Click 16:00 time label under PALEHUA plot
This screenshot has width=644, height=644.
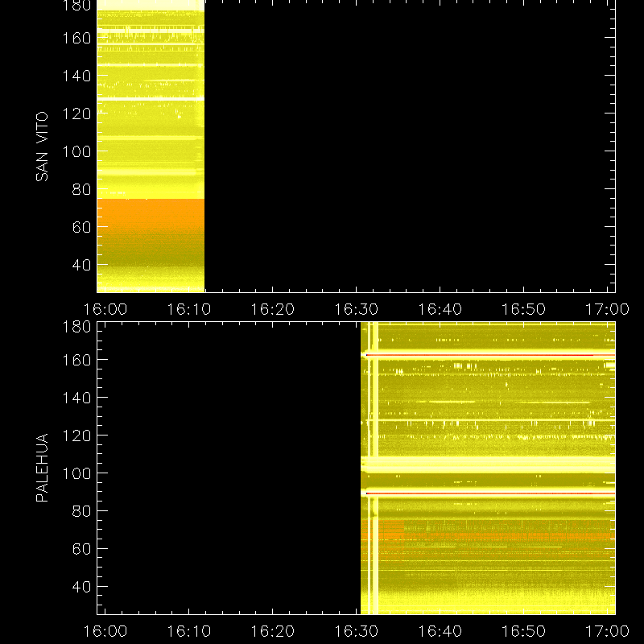105,631
